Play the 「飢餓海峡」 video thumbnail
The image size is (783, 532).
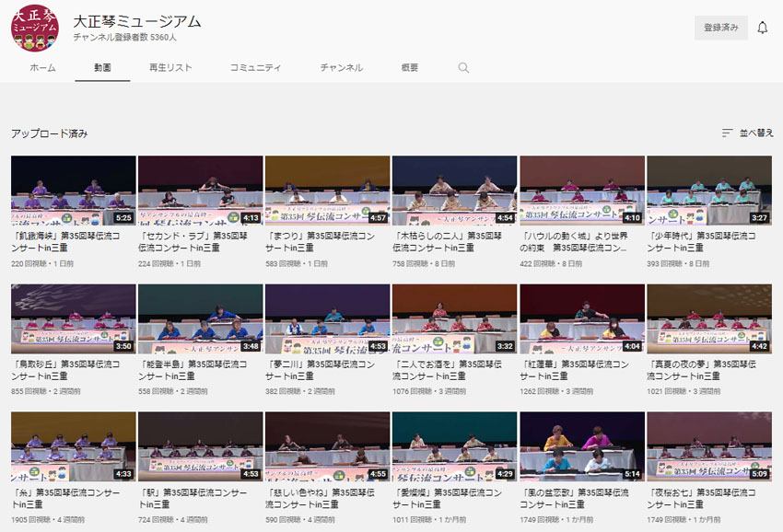(x=73, y=191)
